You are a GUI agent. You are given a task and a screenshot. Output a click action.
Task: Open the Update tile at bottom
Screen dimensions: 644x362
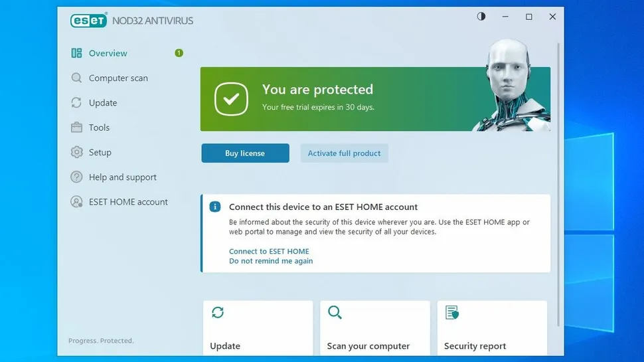pyautogui.click(x=258, y=328)
